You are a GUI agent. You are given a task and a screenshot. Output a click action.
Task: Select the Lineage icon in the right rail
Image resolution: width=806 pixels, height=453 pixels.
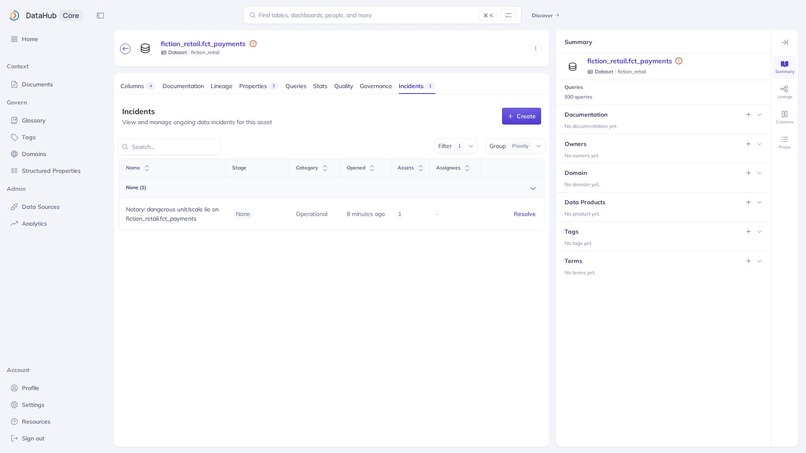(784, 92)
